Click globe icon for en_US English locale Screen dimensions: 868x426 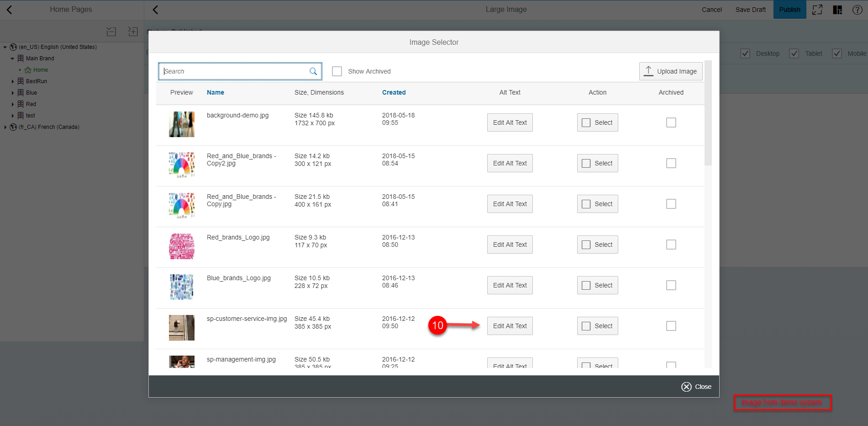(13, 47)
